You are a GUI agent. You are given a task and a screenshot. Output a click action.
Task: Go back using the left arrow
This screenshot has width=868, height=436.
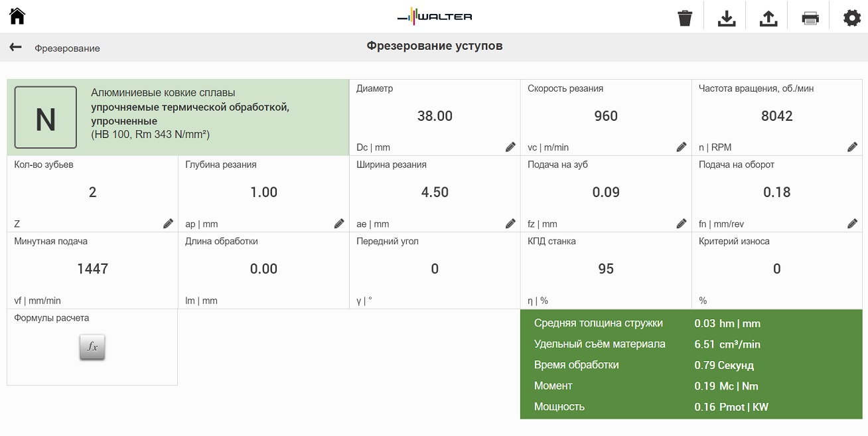(x=15, y=47)
